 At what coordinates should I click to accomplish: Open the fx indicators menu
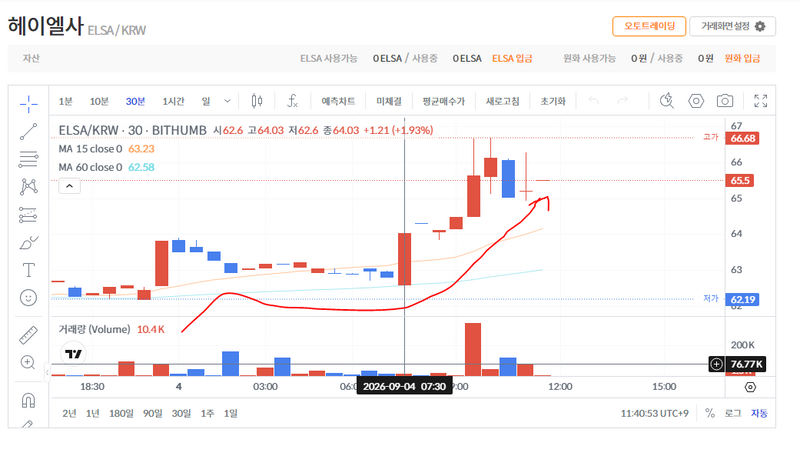[x=292, y=101]
